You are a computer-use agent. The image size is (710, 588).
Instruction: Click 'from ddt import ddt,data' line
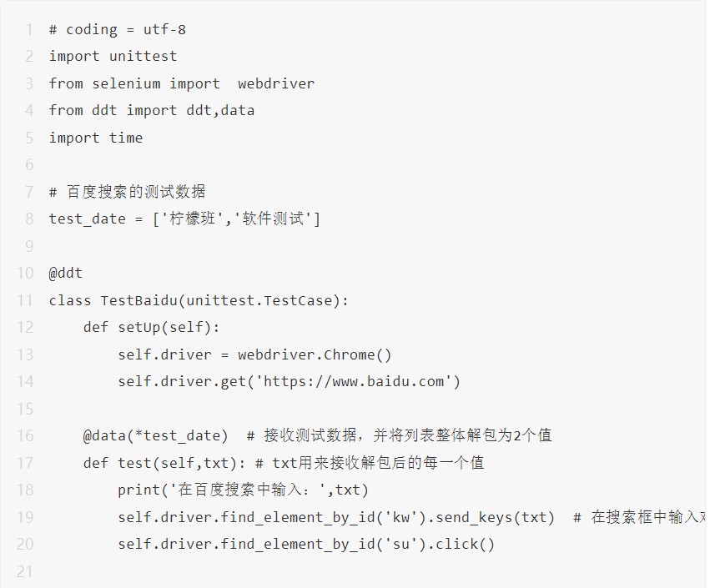coord(151,110)
